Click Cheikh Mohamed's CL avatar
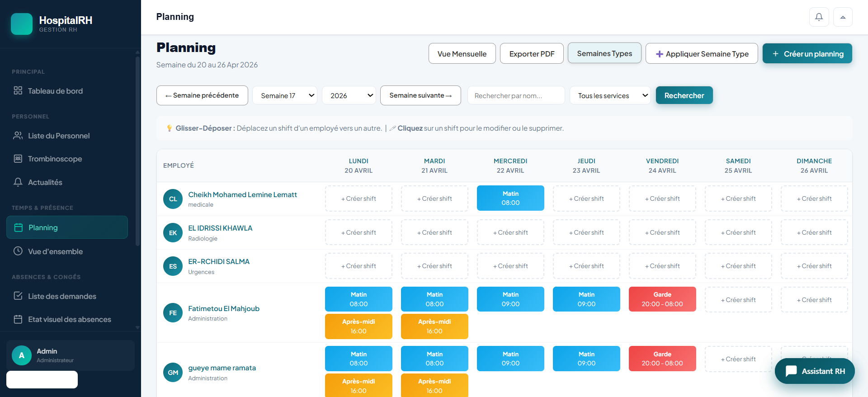 click(x=173, y=199)
